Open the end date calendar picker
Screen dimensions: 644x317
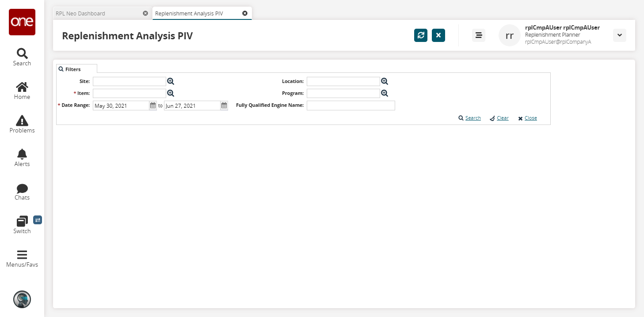click(x=224, y=106)
